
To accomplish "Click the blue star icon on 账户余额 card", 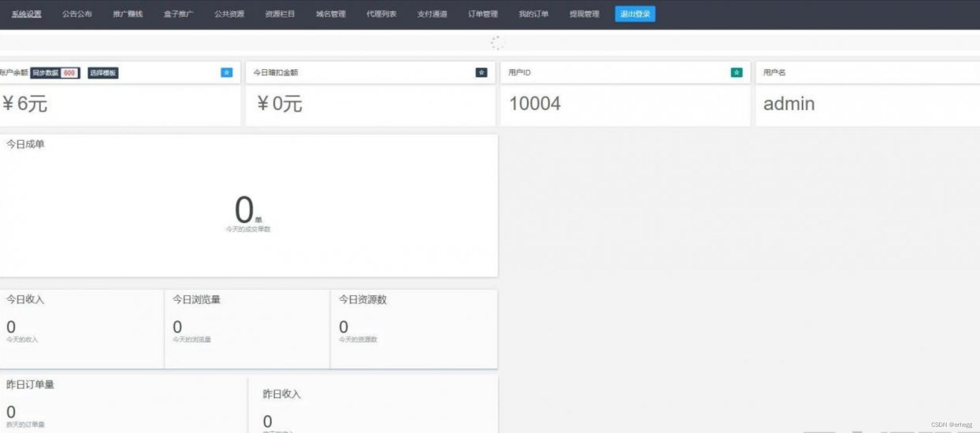I will 227,72.
